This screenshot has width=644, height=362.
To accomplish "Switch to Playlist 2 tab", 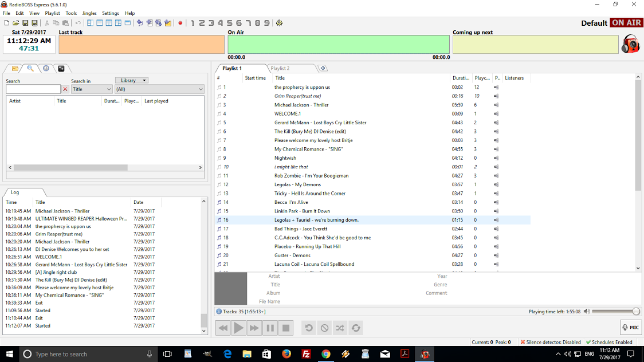I will (x=280, y=68).
